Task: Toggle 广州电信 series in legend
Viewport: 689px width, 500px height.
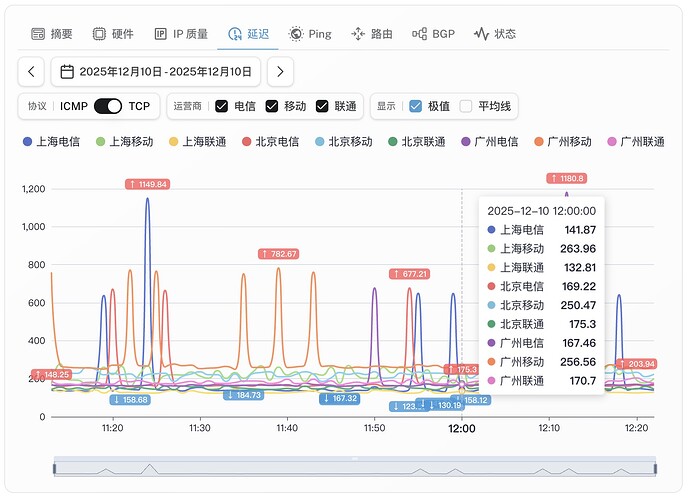Action: tap(490, 141)
